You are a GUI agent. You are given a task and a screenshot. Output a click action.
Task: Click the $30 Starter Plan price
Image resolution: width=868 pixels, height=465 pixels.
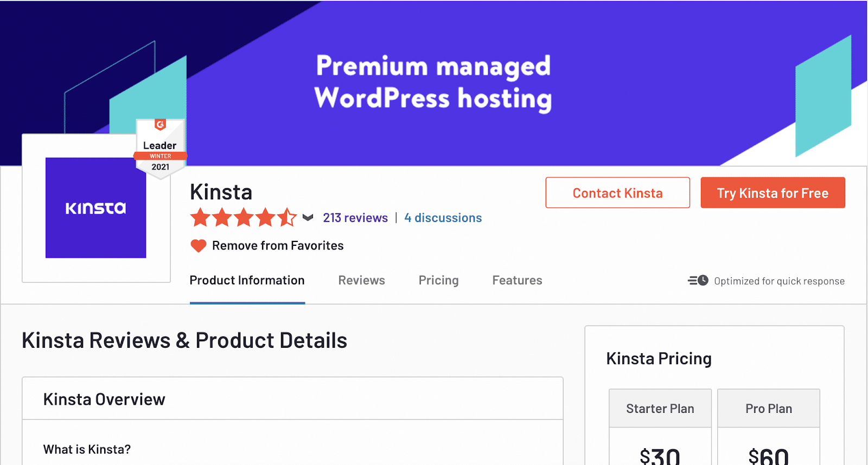tap(660, 456)
